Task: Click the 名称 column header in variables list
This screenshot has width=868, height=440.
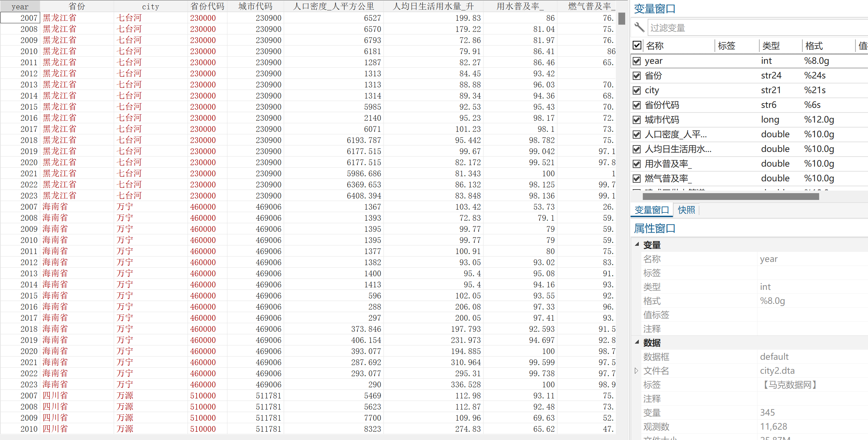Action: (655, 46)
